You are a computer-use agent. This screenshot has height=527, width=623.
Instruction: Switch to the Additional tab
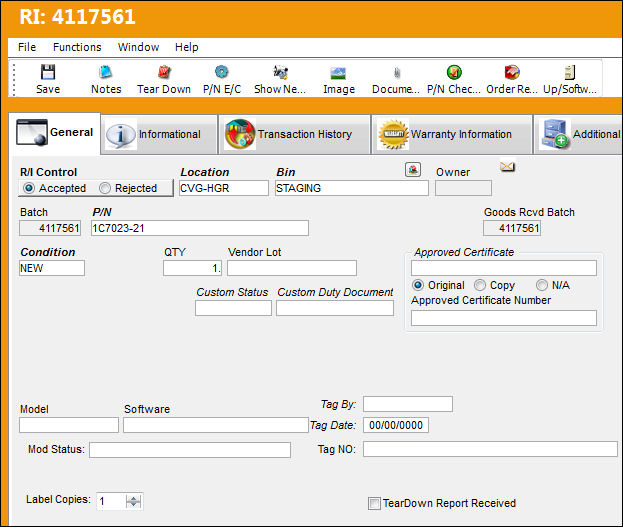coord(578,134)
